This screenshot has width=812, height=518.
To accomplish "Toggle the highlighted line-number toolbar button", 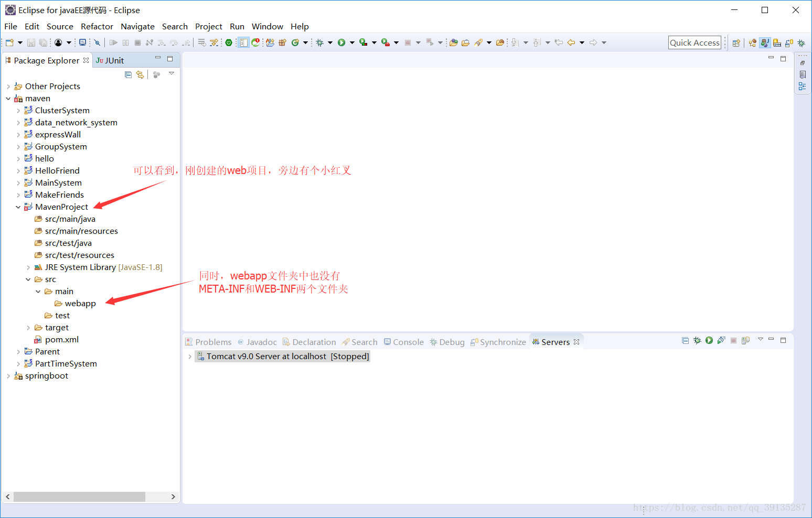I will click(243, 42).
